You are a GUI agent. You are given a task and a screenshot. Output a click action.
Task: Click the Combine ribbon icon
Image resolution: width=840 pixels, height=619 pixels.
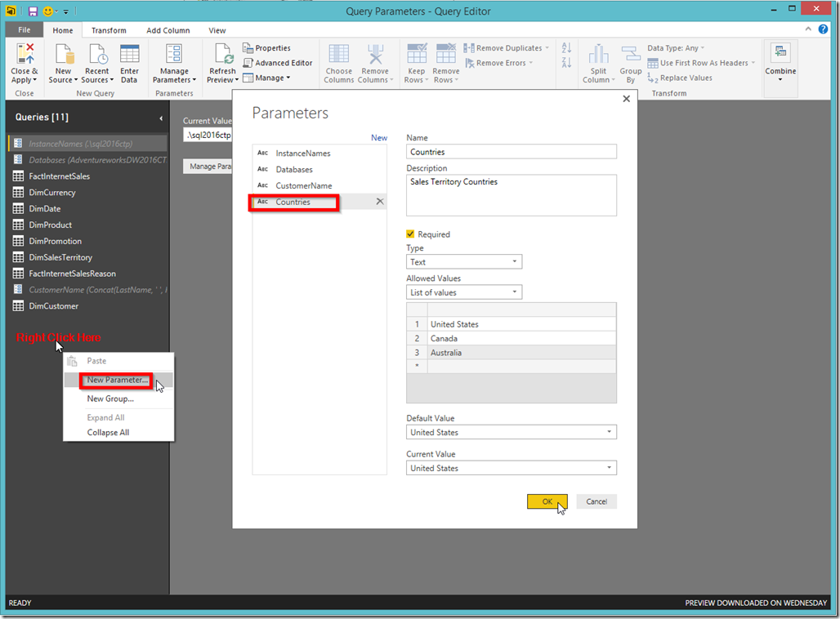point(780,52)
